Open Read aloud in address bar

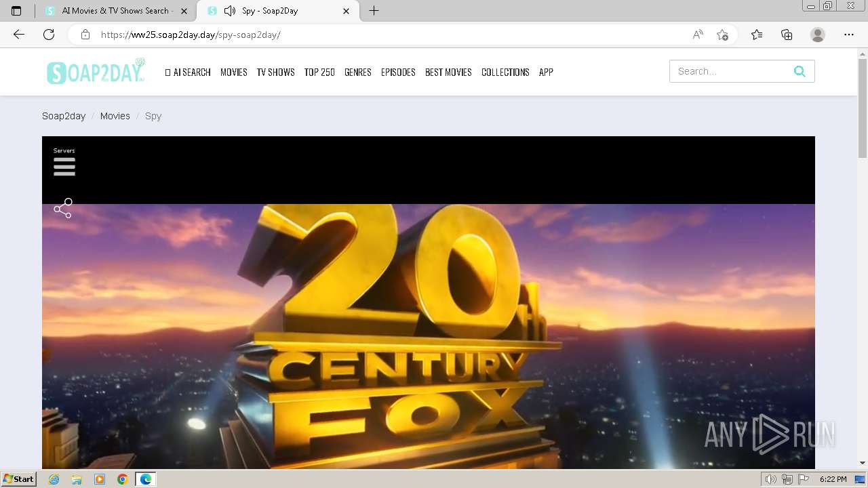[x=698, y=35]
